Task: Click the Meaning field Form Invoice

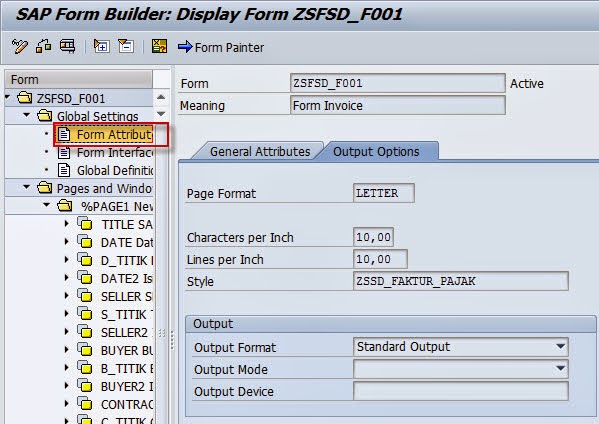Action: (398, 105)
